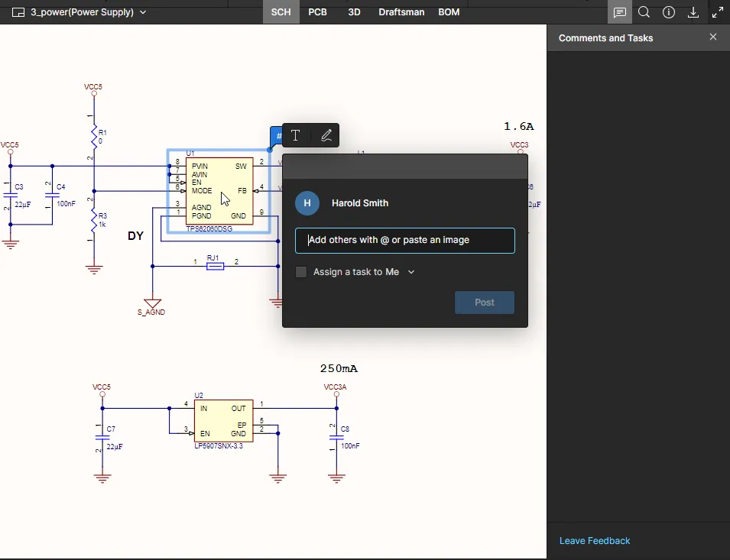Expand the task assignee dropdown arrow
The height and width of the screenshot is (560, 730).
point(411,272)
